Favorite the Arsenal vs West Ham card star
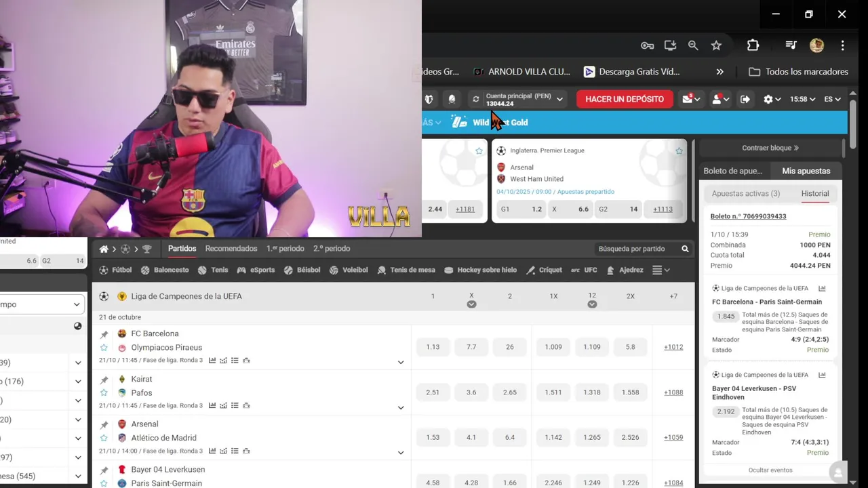 pos(679,151)
